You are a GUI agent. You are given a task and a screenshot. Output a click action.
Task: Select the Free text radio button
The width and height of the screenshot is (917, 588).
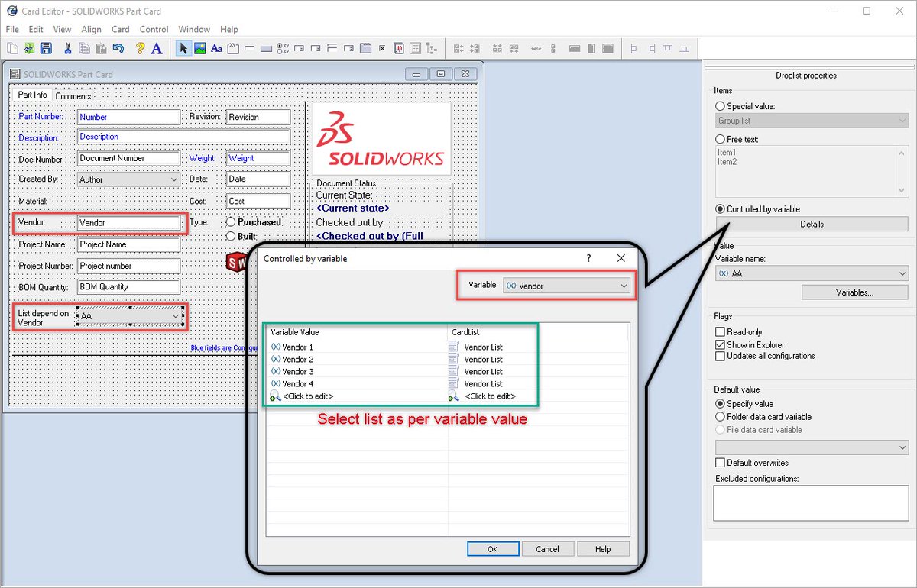720,139
